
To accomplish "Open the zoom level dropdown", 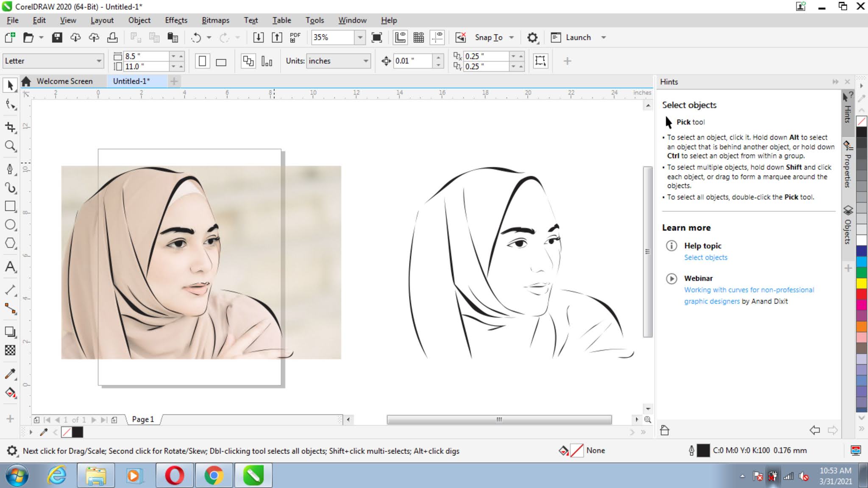I will tap(360, 37).
